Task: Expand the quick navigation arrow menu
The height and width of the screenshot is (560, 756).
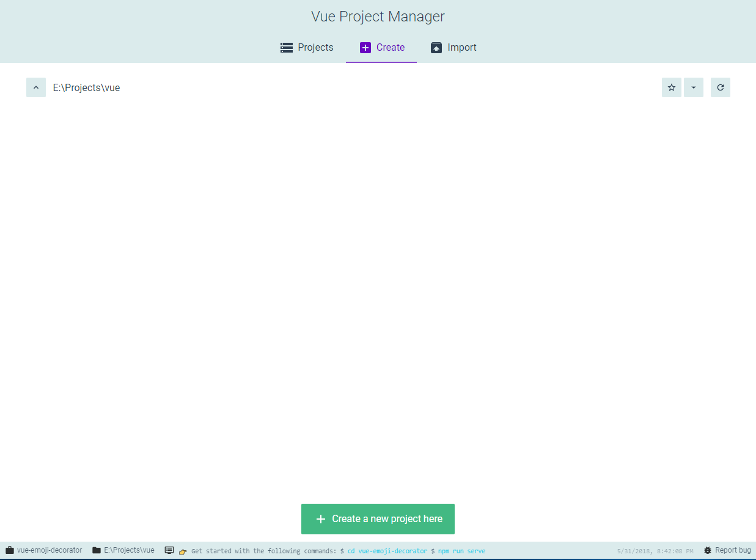Action: tap(693, 87)
